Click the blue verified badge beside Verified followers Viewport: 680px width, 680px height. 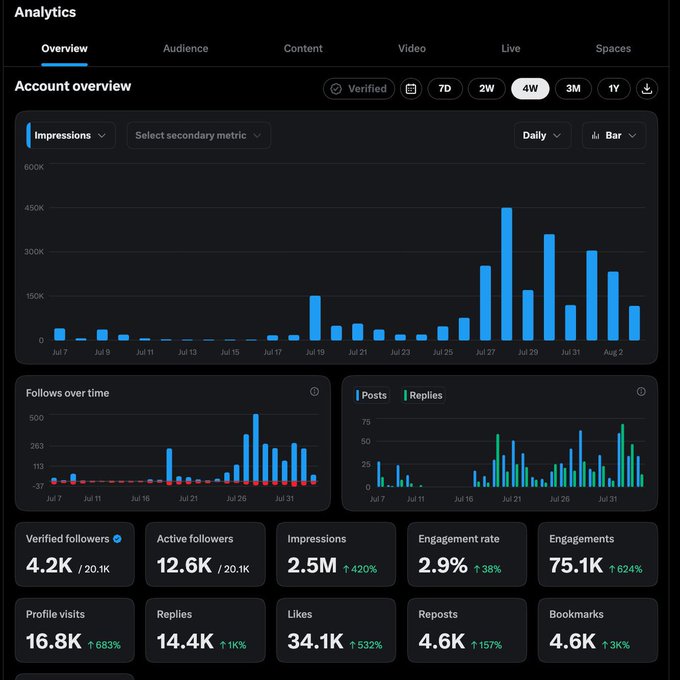point(117,539)
